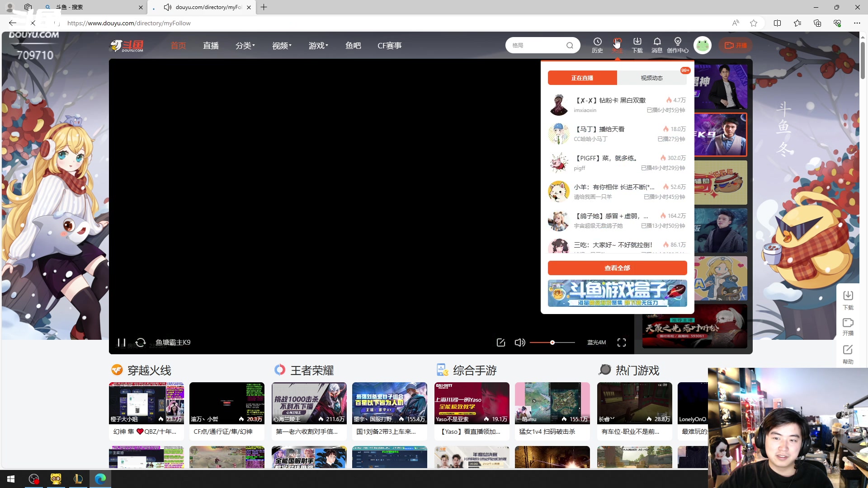Open the 创作中心 creator center icon
This screenshot has width=868, height=488.
click(677, 45)
